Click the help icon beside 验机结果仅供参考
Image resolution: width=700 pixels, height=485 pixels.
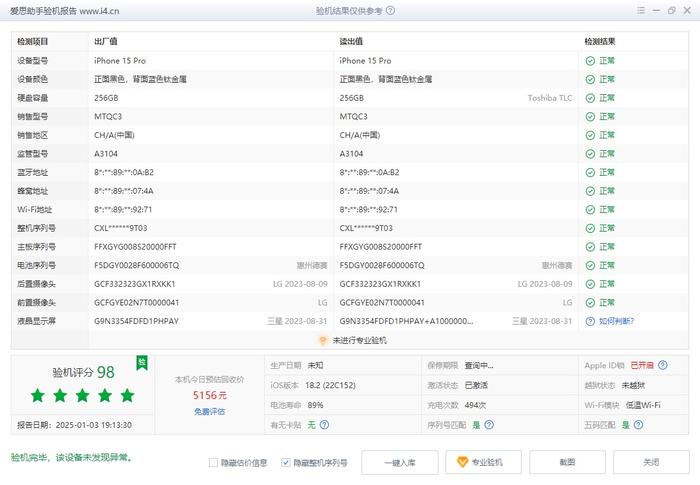[390, 10]
